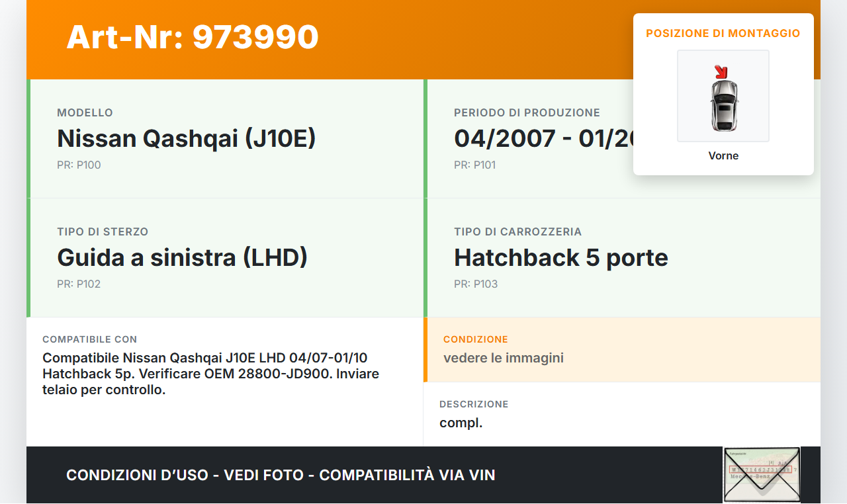
Task: Click the compatibility text mentioning OEM 28800-JD900
Action: coord(210,374)
